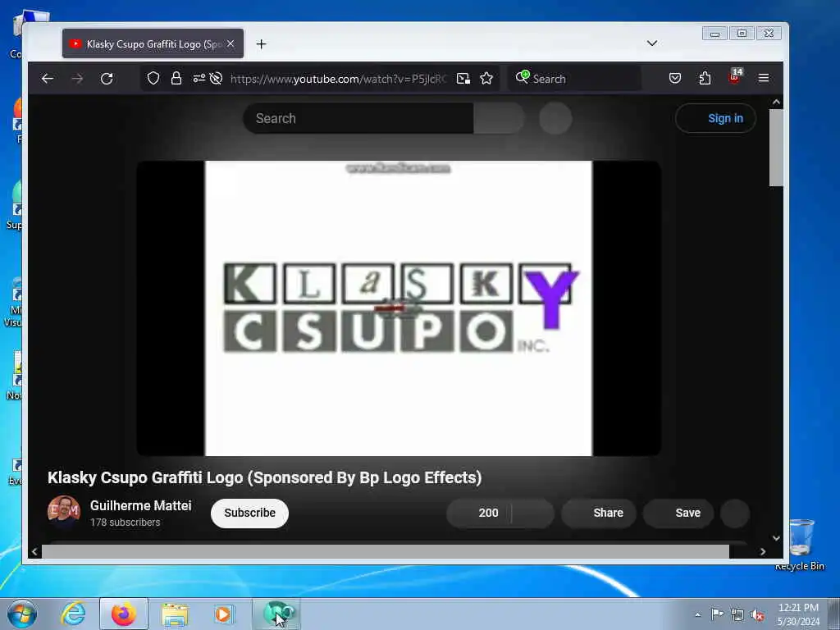Like the video showing 200 likes
The width and height of the screenshot is (840, 630).
pos(479,514)
